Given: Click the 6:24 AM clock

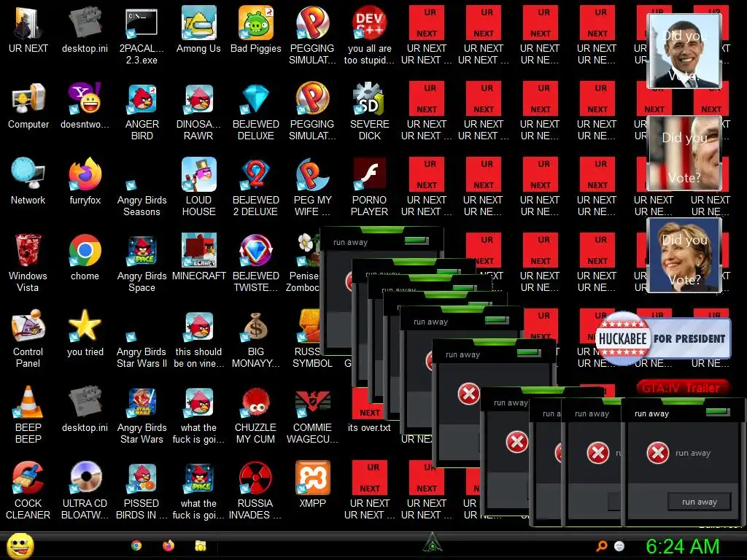Looking at the screenshot, I should 682,546.
